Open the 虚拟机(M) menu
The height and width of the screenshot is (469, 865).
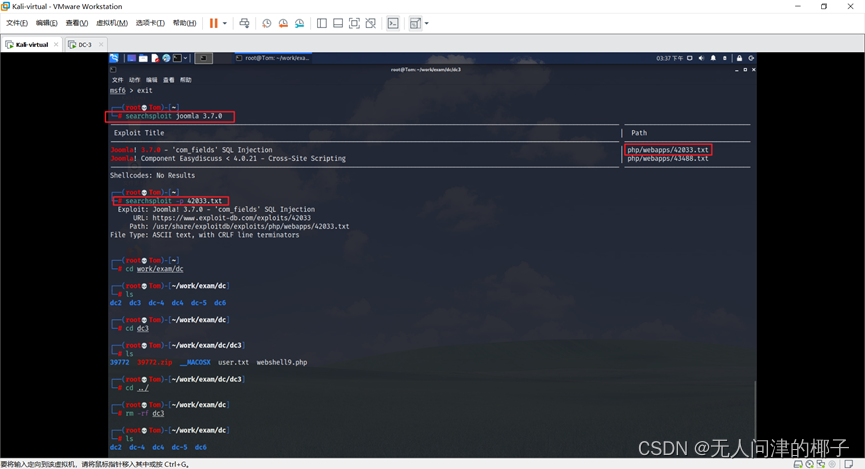click(111, 23)
